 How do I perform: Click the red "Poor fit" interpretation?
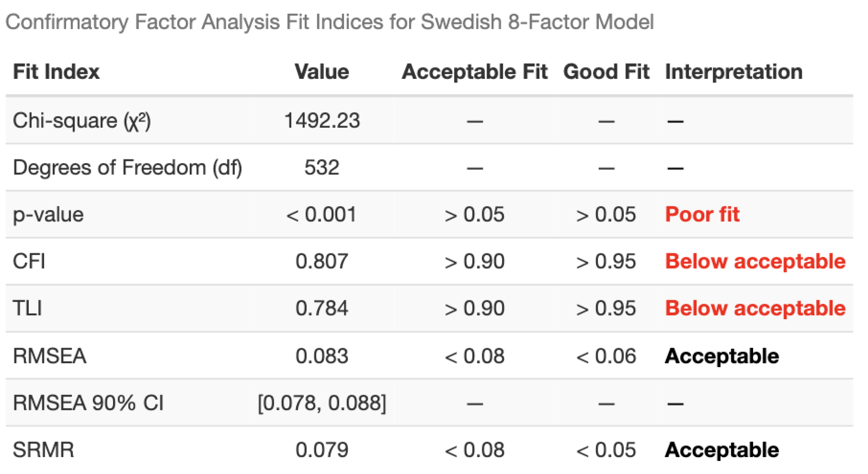click(702, 214)
